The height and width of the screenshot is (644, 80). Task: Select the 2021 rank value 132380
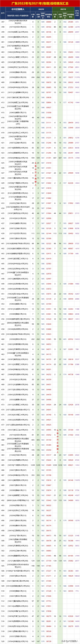(71, 621)
